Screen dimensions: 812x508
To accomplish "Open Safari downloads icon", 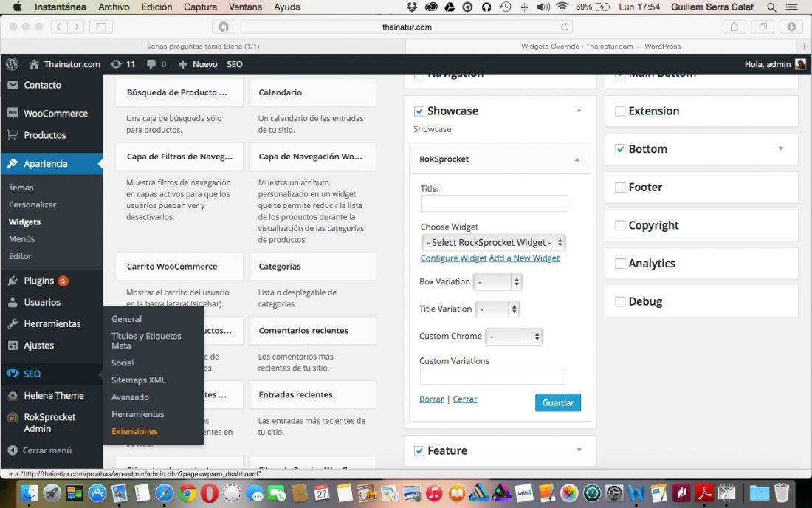I will coord(791,27).
